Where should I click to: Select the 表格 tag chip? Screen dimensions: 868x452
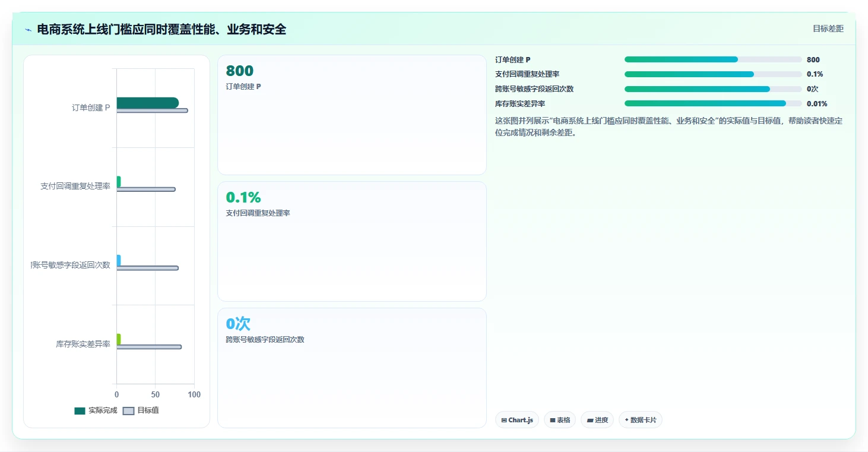(x=560, y=420)
